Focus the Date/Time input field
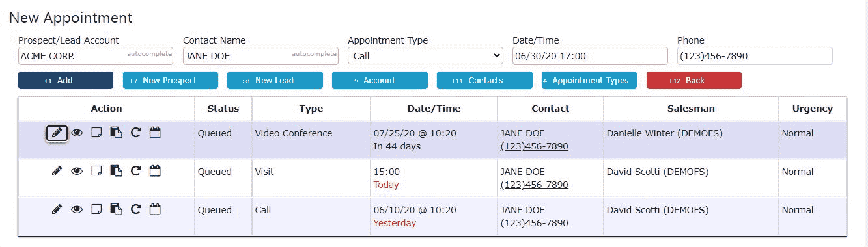This screenshot has width=868, height=247. 590,56
